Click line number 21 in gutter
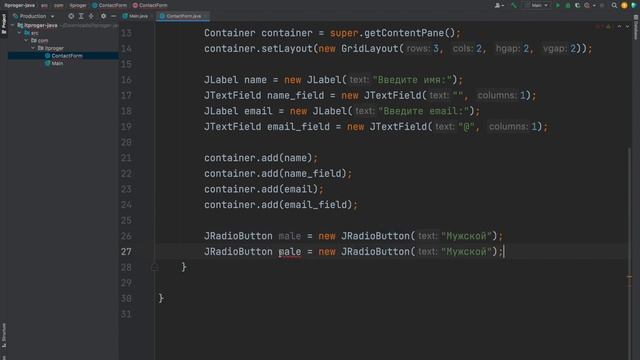The height and width of the screenshot is (360, 640). click(126, 158)
